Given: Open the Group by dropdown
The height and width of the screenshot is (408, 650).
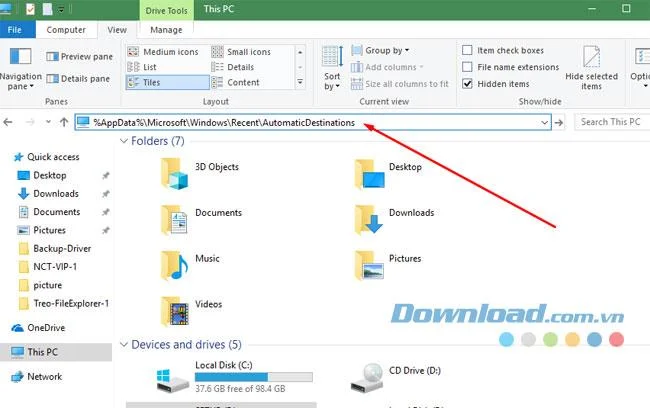Looking at the screenshot, I should (380, 51).
